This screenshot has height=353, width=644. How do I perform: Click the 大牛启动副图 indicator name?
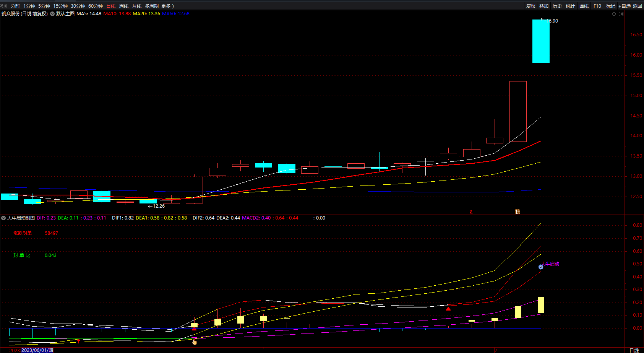pyautogui.click(x=21, y=218)
